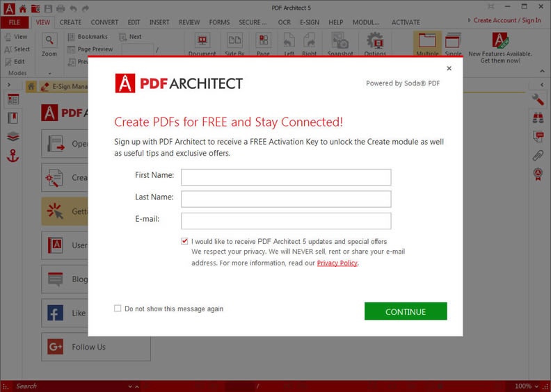
Task: Rotate page Right icon
Action: (x=309, y=40)
